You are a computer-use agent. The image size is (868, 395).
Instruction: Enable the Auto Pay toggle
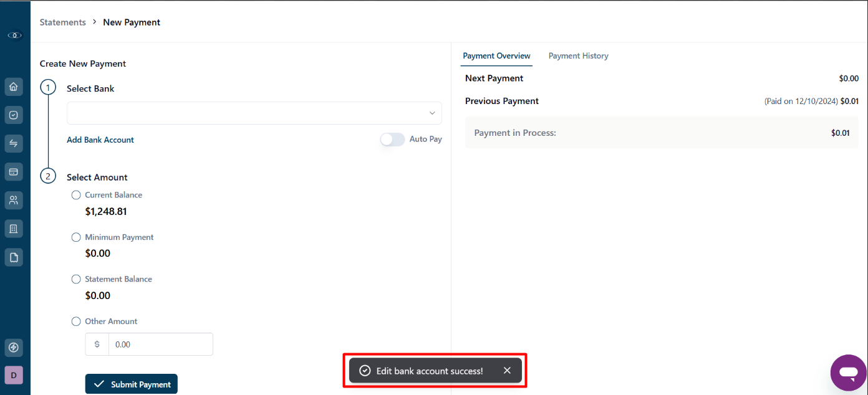392,140
